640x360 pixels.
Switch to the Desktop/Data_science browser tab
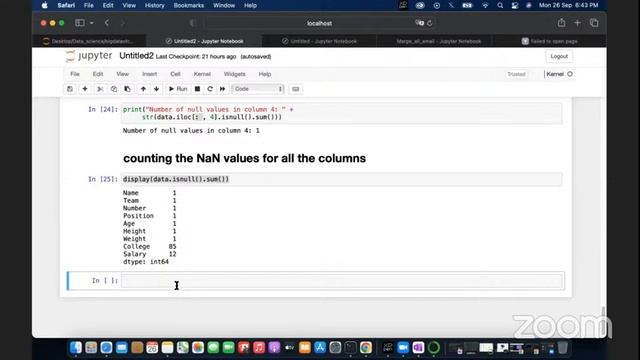coord(89,41)
